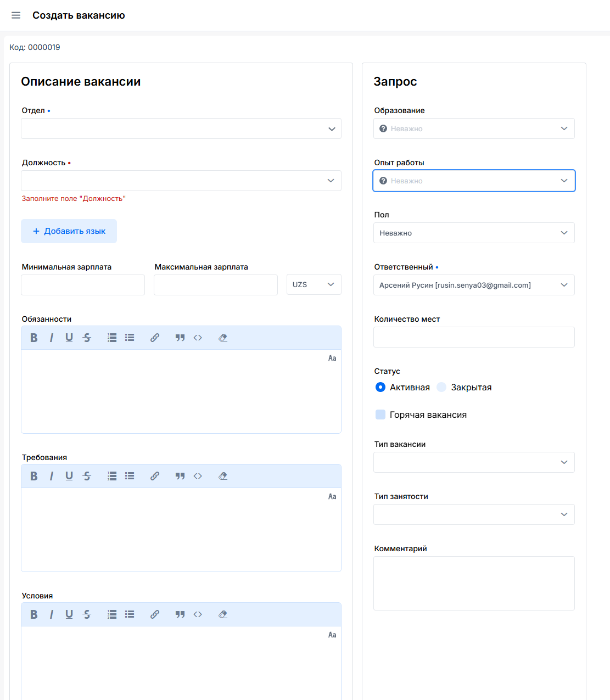Viewport: 610px width, 700px height.
Task: Click the Добавить язык button
Action: (x=69, y=231)
